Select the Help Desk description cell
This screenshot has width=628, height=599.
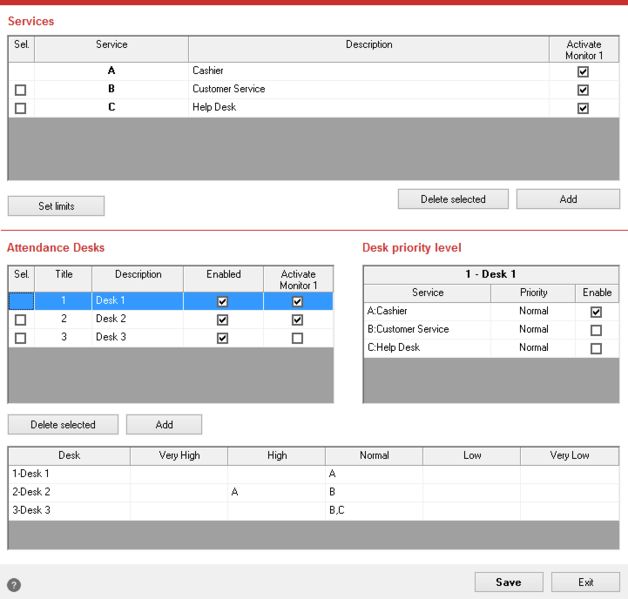368,108
